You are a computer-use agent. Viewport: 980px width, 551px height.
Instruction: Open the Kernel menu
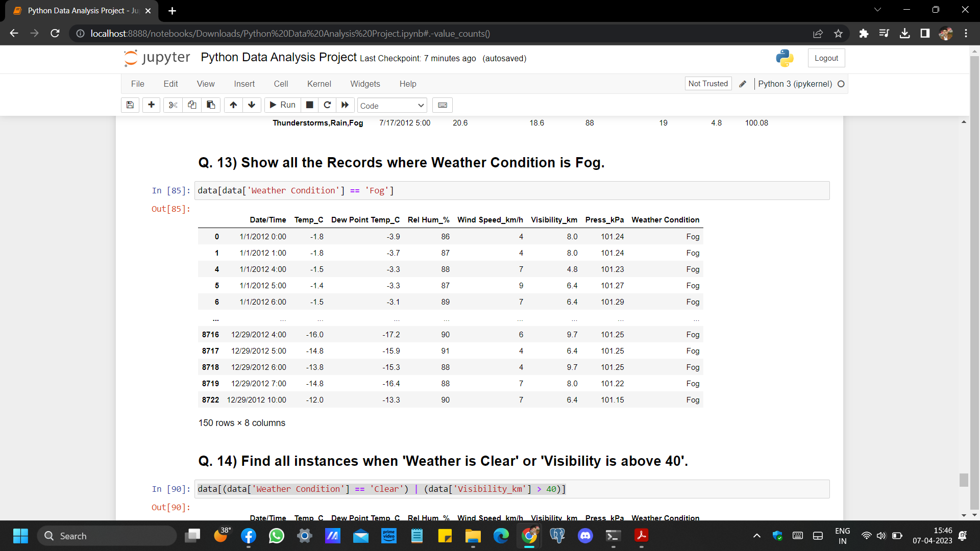coord(319,84)
